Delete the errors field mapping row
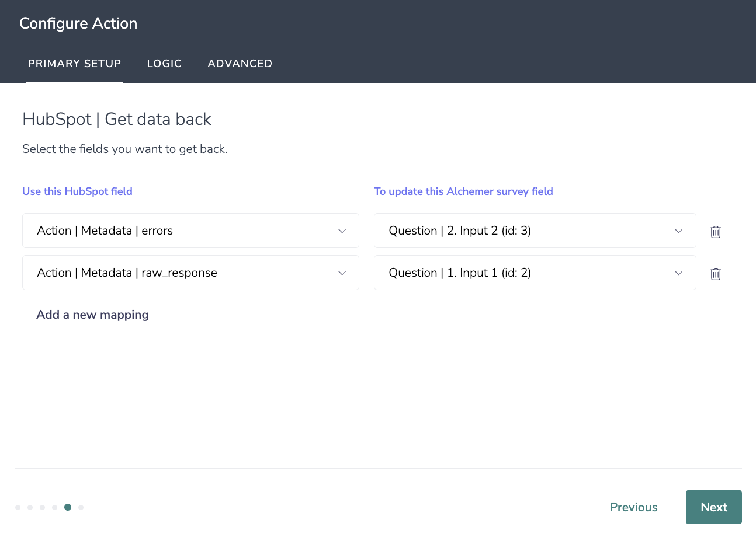Image resolution: width=756 pixels, height=537 pixels. (x=715, y=232)
